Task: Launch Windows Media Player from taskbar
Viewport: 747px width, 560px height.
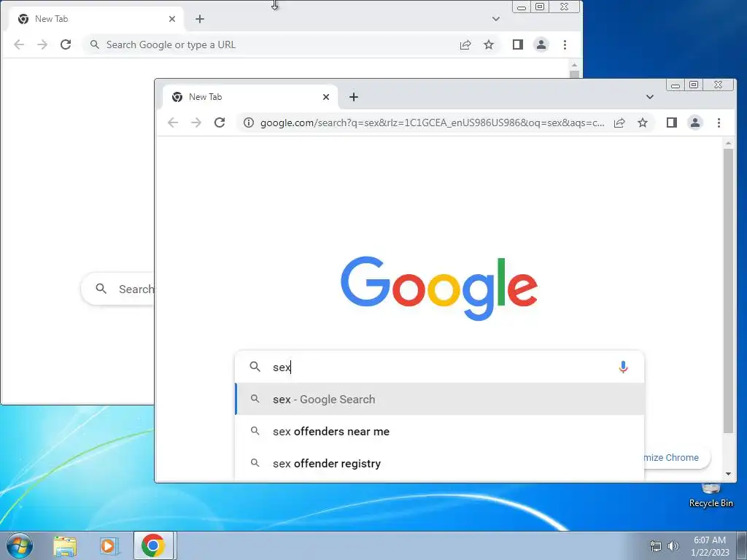Action: point(109,545)
